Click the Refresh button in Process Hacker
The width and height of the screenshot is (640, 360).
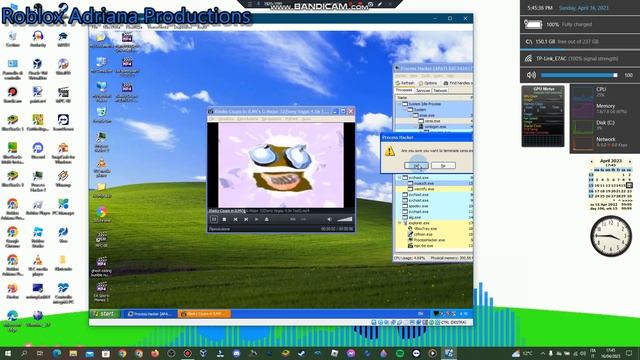point(404,83)
